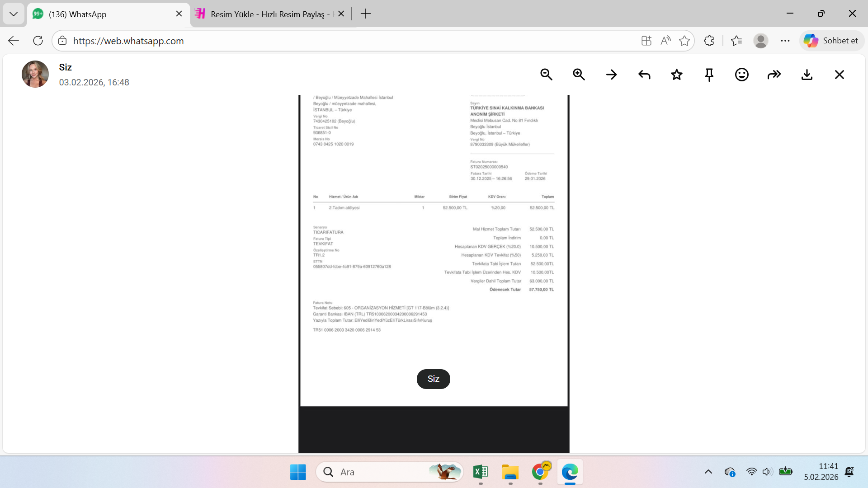868x488 pixels.
Task: Open the favorites list
Action: 736,41
